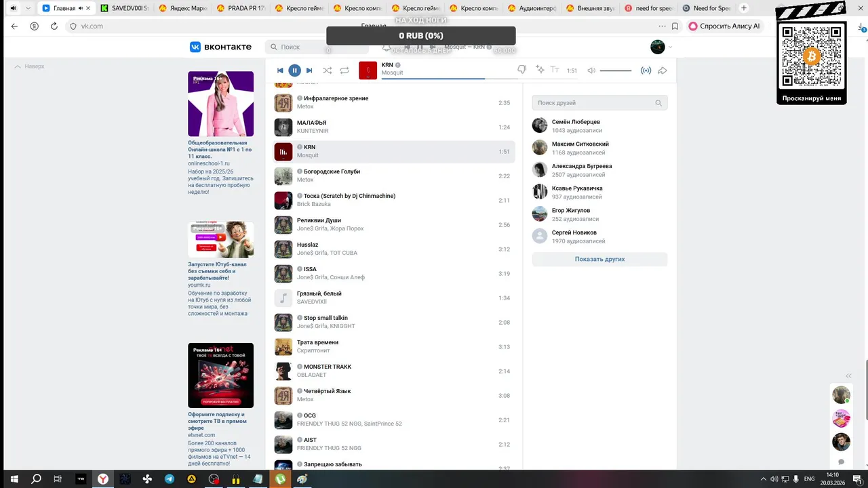Image resolution: width=868 pixels, height=488 pixels.
Task: Focus the Поиск друзей input
Action: click(599, 103)
